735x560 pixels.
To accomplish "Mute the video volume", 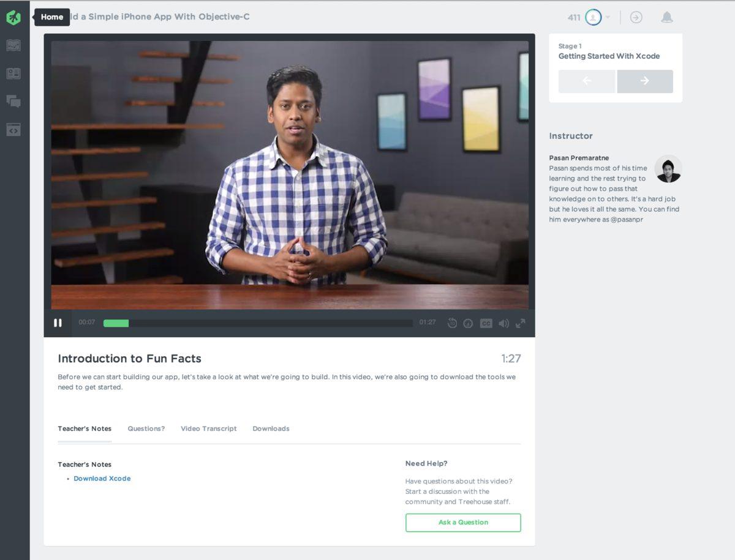I will [503, 323].
